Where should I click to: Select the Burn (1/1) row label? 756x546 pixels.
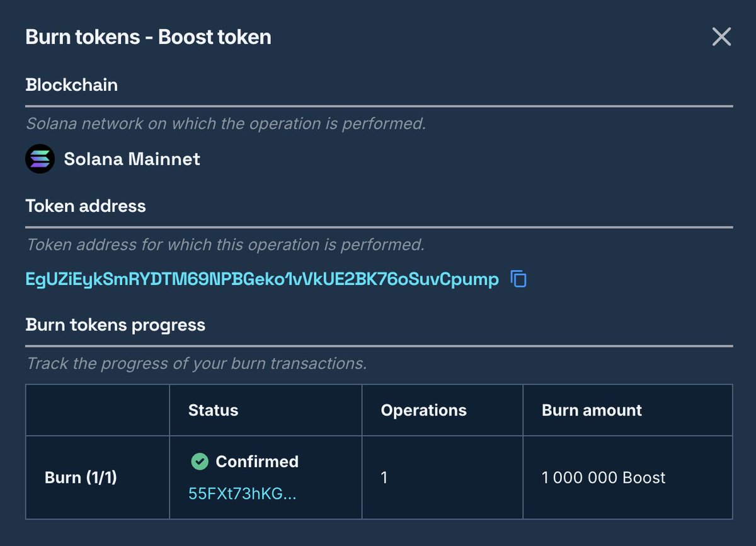pos(81,477)
